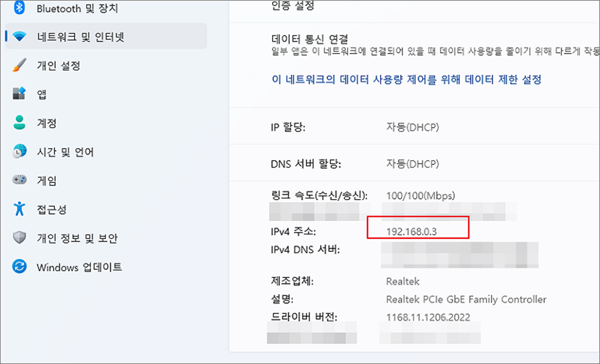
Task: Open 접근성 settings
Action: point(51,210)
